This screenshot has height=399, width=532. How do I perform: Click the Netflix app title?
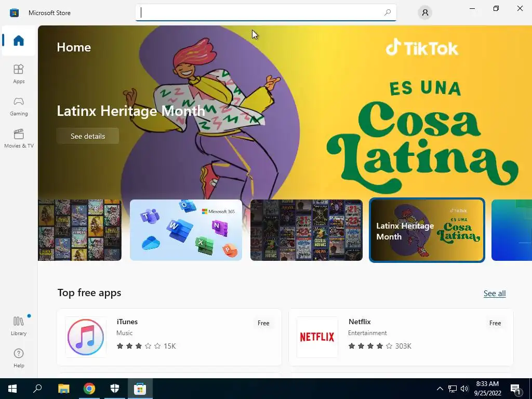(360, 322)
